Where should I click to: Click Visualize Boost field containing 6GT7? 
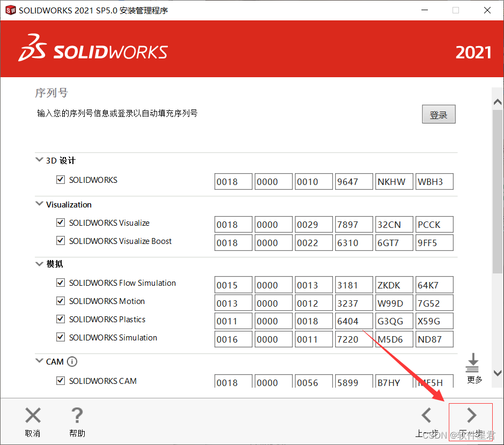click(394, 242)
